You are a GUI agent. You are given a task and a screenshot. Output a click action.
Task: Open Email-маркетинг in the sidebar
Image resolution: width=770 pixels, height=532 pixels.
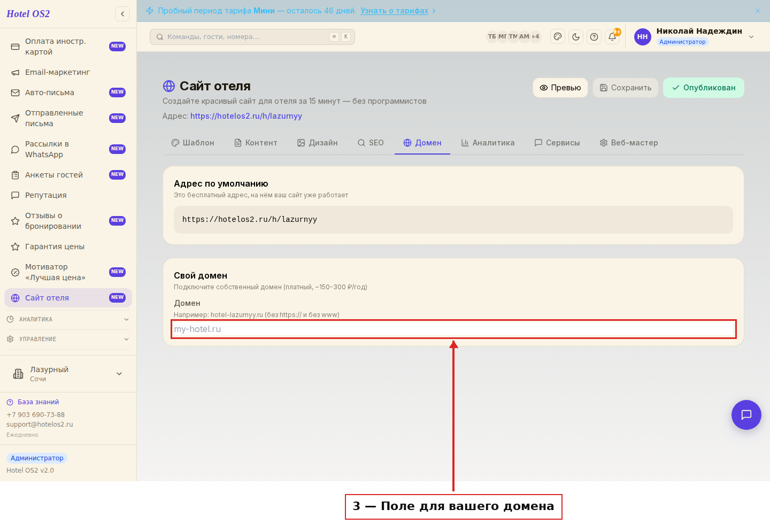coord(68,72)
